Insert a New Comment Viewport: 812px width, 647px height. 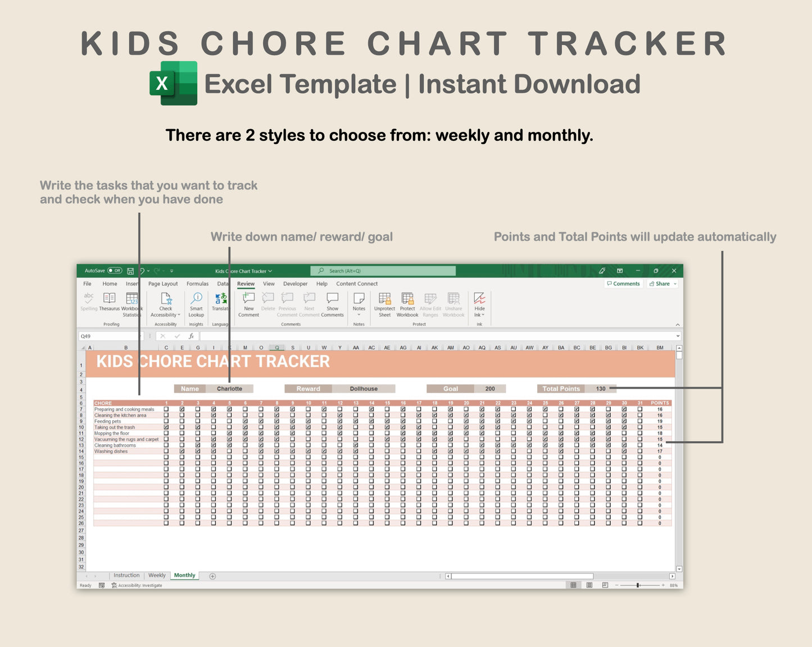point(248,303)
